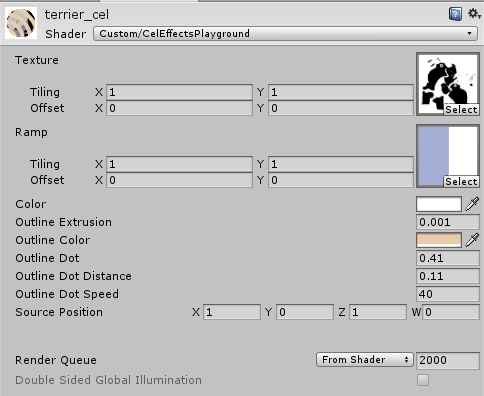
Task: Open the peach Outline Color swatch
Action: pyautogui.click(x=439, y=240)
